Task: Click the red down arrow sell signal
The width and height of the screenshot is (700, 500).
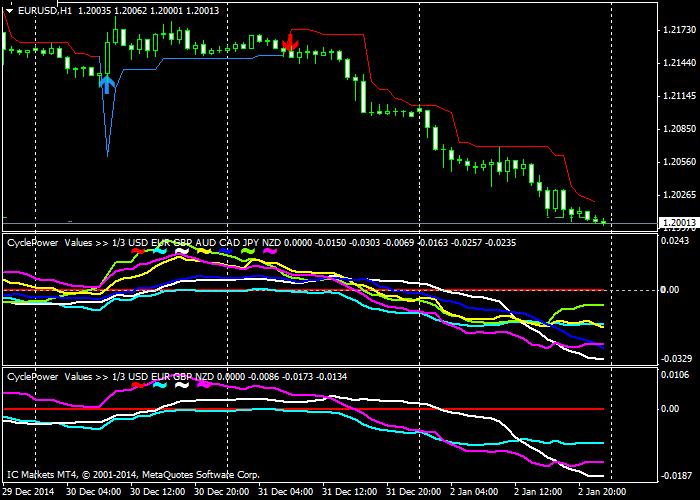Action: tap(290, 42)
